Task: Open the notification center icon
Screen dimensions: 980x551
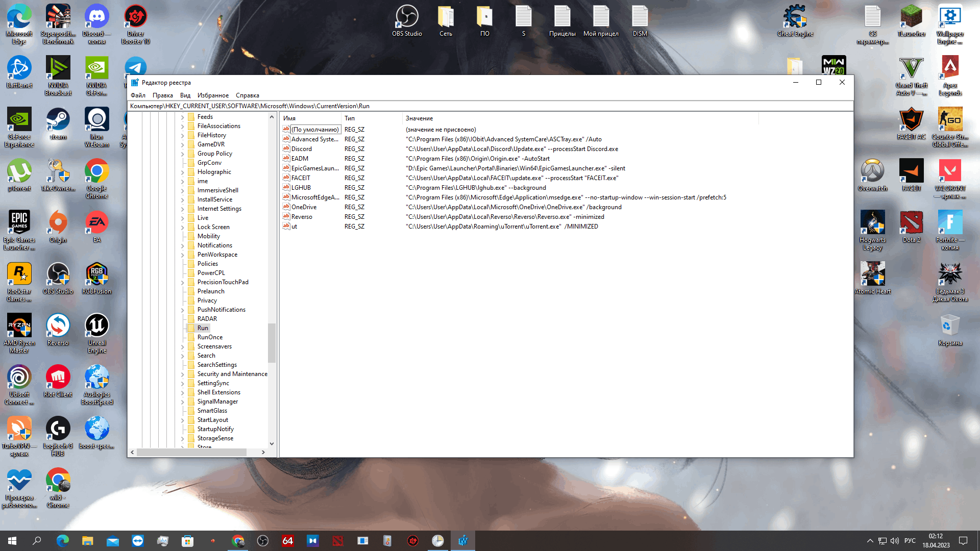Action: [963, 541]
